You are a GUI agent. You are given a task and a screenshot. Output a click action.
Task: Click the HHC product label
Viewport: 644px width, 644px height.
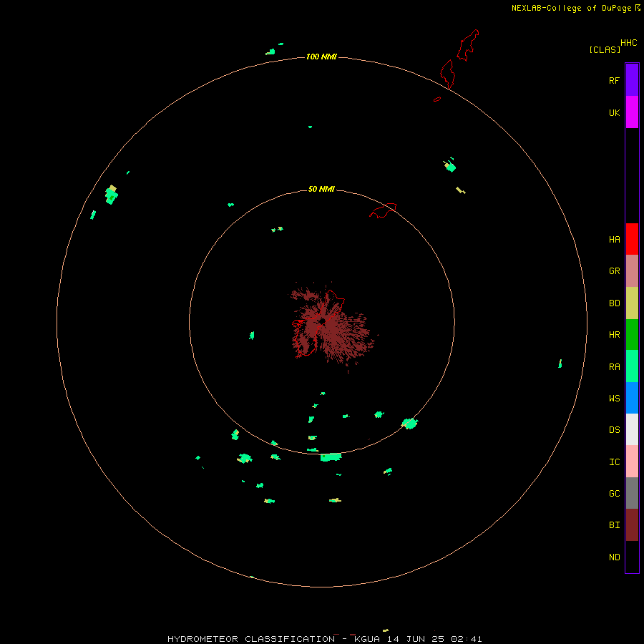click(x=628, y=43)
